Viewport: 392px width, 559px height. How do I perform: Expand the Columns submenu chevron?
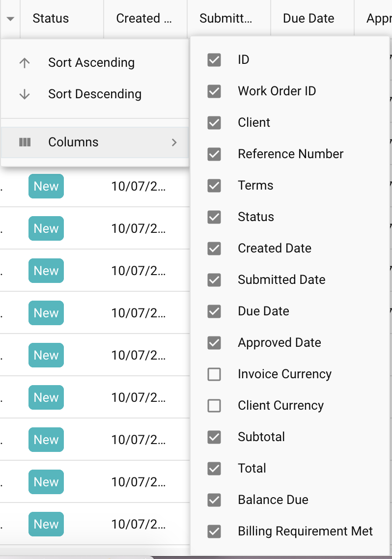tap(174, 142)
